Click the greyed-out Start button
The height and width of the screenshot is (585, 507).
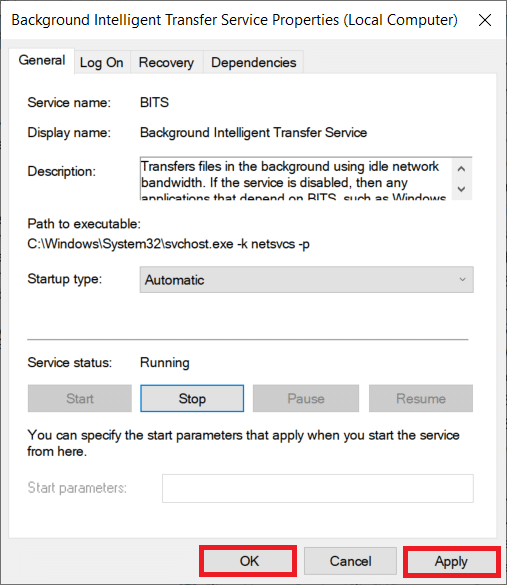pos(80,398)
